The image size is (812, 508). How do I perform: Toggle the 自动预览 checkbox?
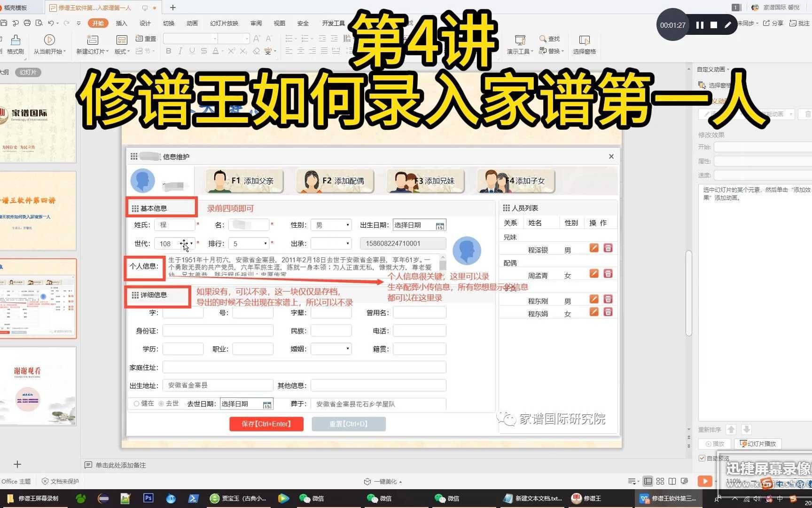tap(702, 458)
